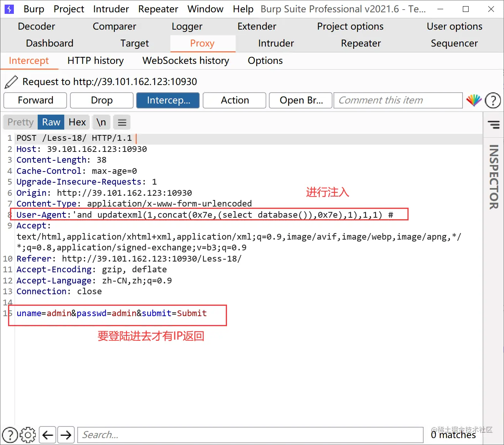
Task: Click the Burp Suite logo icon
Action: point(9,9)
